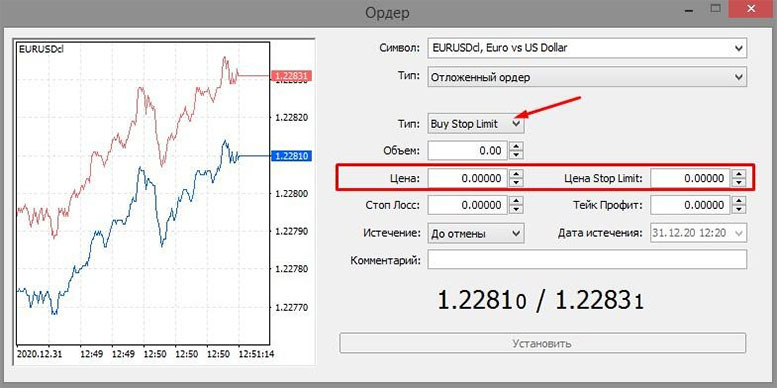This screenshot has width=777, height=388.
Task: Click the bid/ask quote 1.22810 / 1.22831
Action: tap(540, 300)
